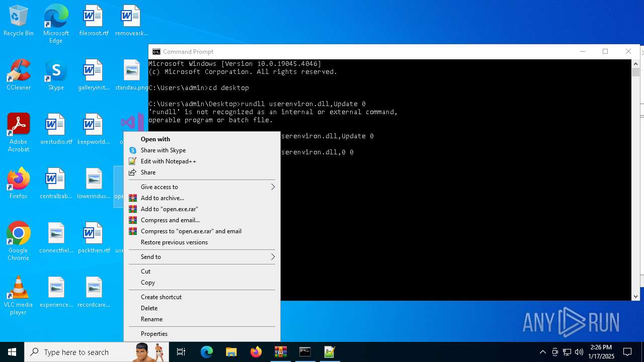Click the Windows Start button
The image size is (644, 362).
(x=12, y=352)
